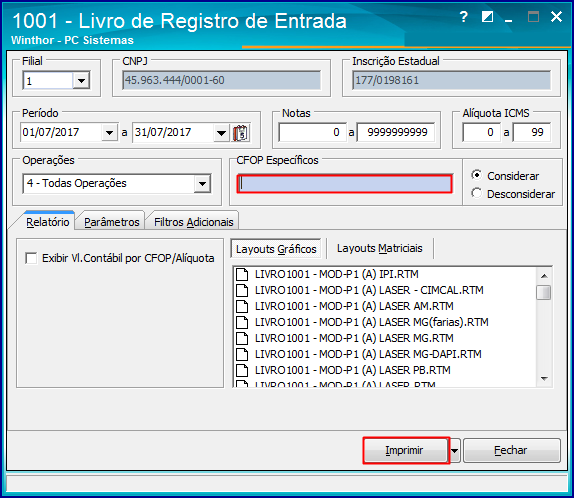Click the Imprimir button

click(x=406, y=450)
